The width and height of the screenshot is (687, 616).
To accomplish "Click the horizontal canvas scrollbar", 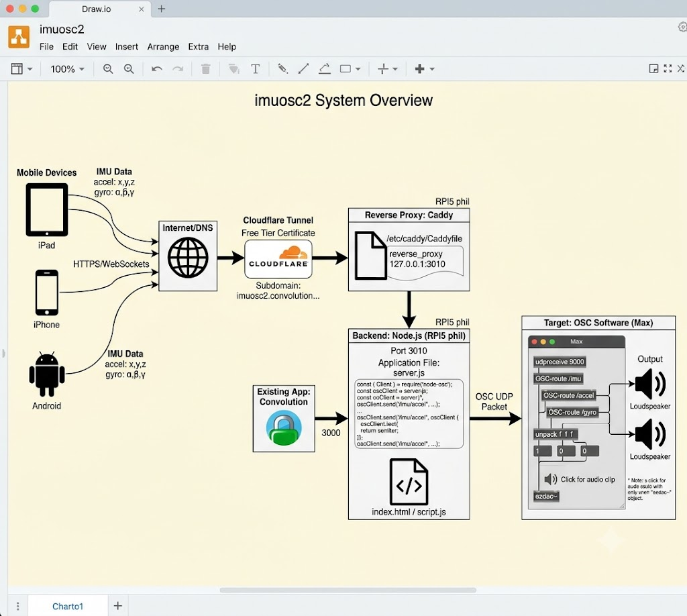I will [x=348, y=590].
